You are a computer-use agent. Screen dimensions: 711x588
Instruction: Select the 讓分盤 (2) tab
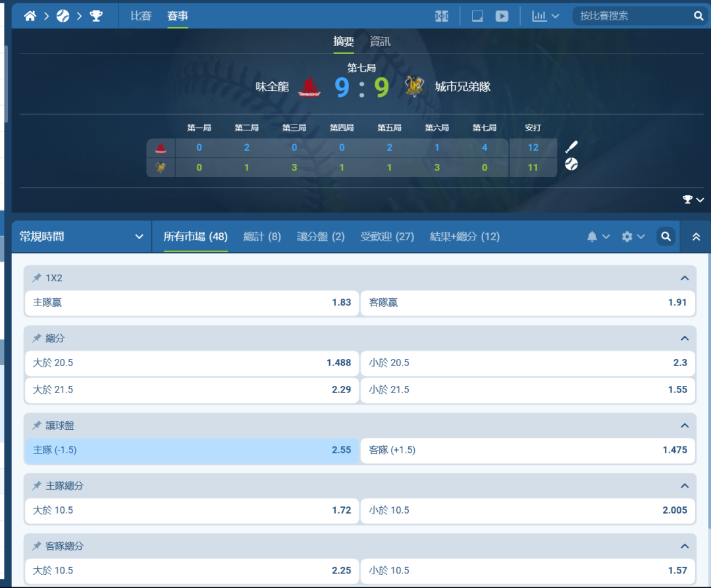321,236
